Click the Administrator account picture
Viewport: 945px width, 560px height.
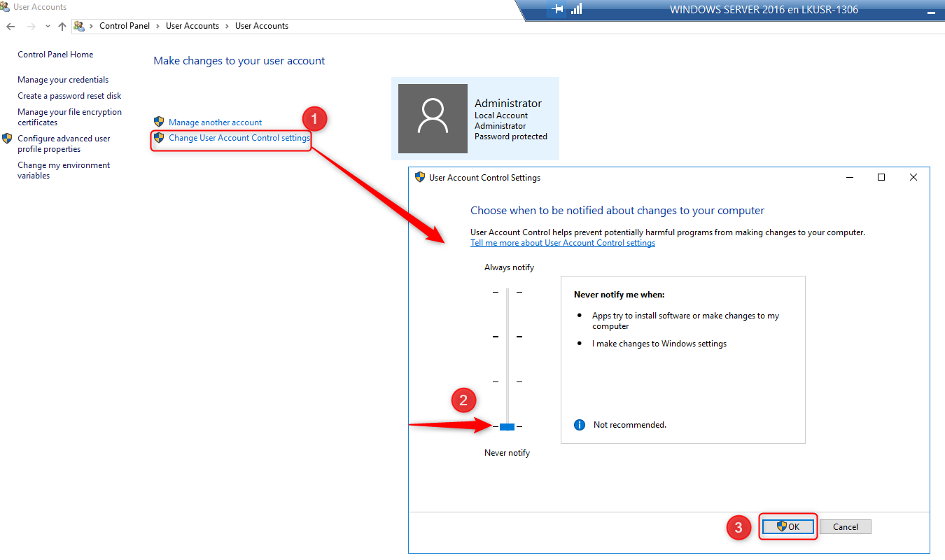pos(433,118)
